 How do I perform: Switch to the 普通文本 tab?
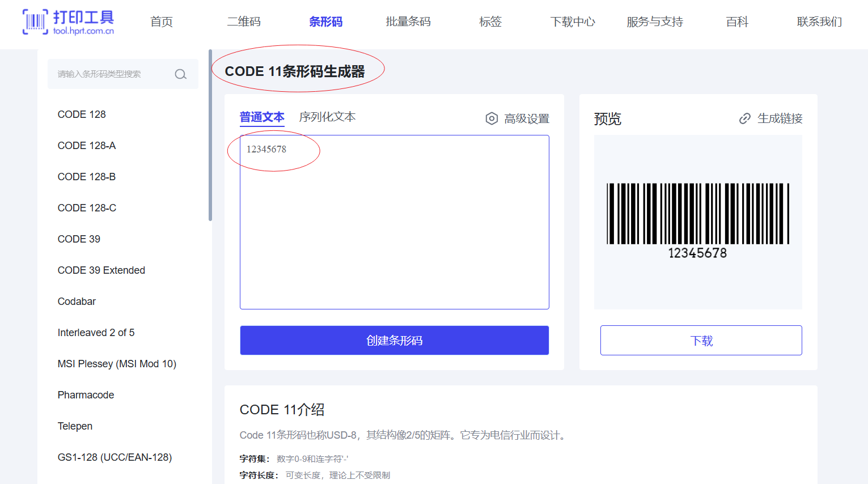262,117
